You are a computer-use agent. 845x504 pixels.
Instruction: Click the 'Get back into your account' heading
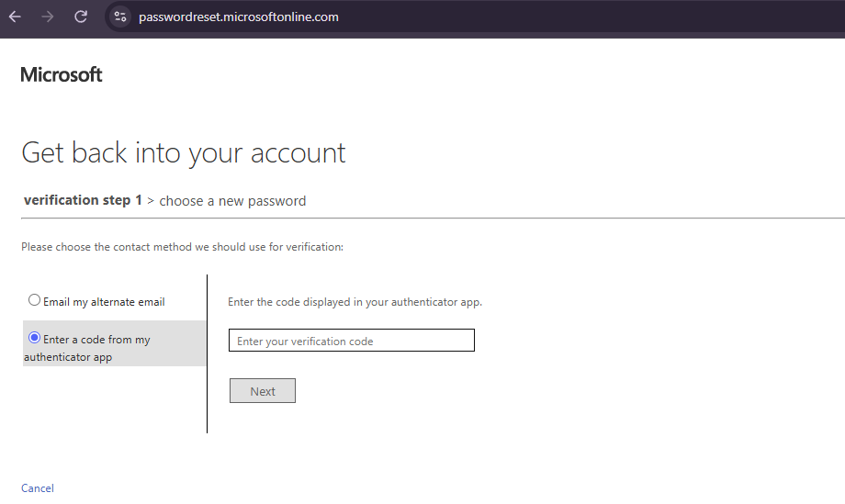[x=183, y=153]
